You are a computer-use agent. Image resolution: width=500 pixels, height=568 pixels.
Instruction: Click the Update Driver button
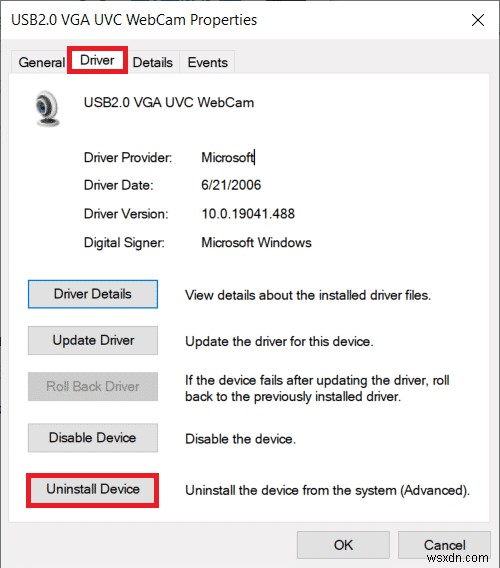[93, 340]
